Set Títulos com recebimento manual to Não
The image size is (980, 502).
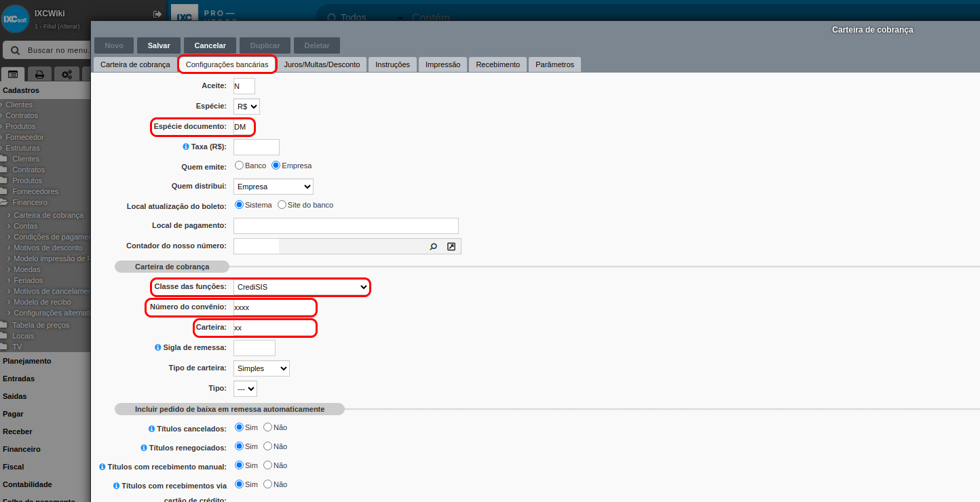[267, 465]
